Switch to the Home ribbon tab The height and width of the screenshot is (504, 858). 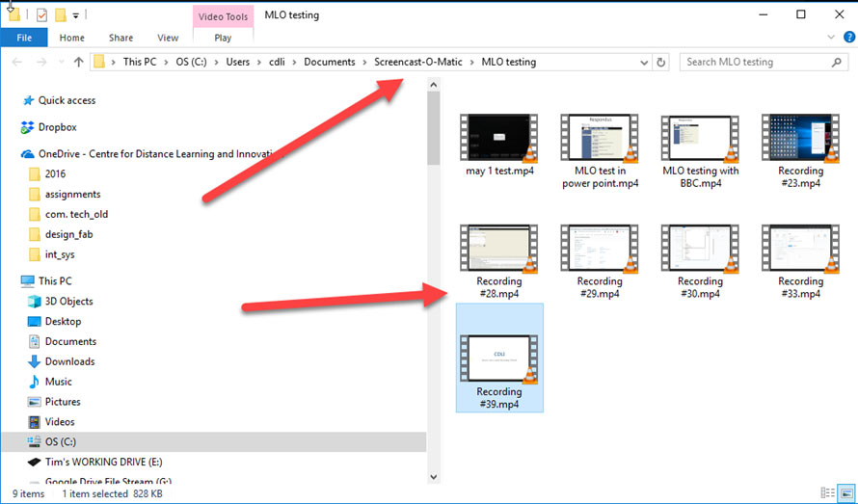(71, 38)
